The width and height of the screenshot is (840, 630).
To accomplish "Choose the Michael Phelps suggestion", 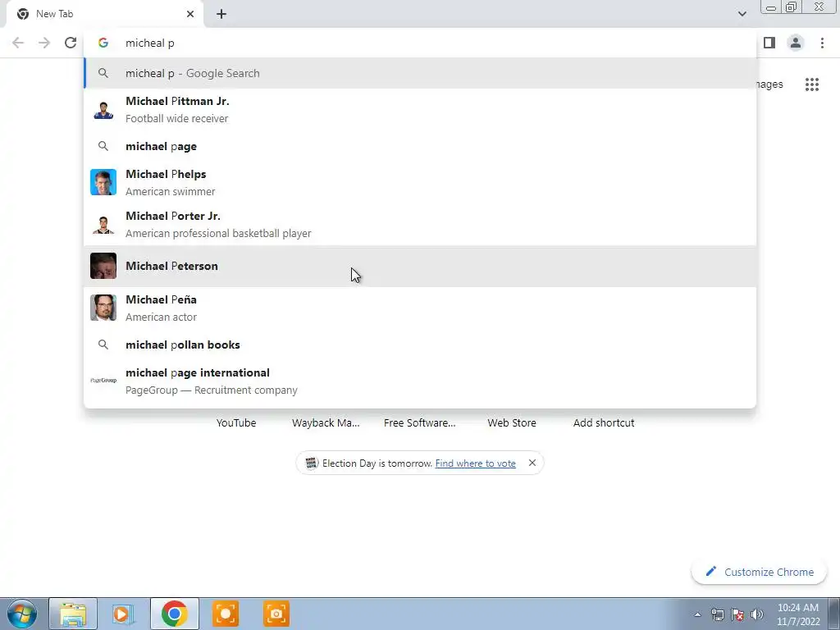I will [x=420, y=182].
